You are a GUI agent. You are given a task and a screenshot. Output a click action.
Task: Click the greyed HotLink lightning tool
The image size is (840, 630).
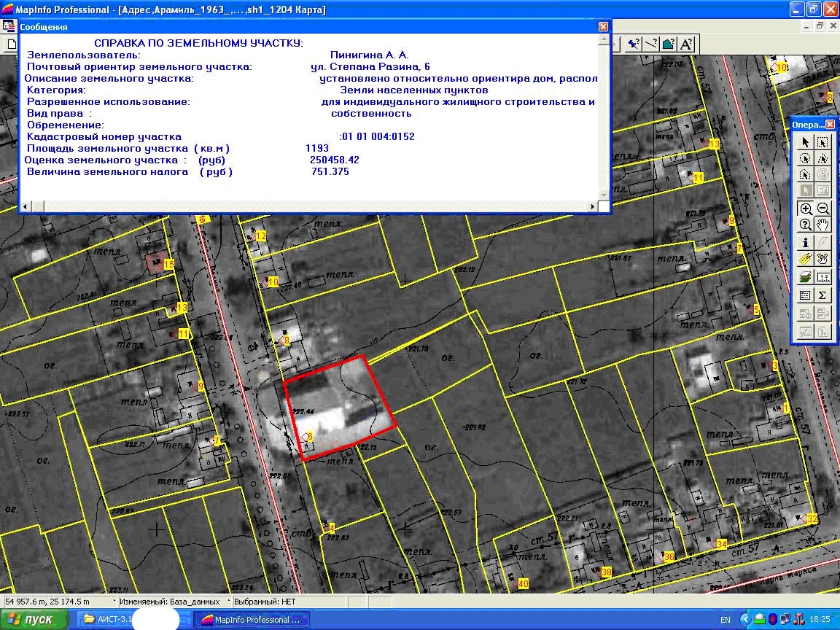[x=822, y=243]
